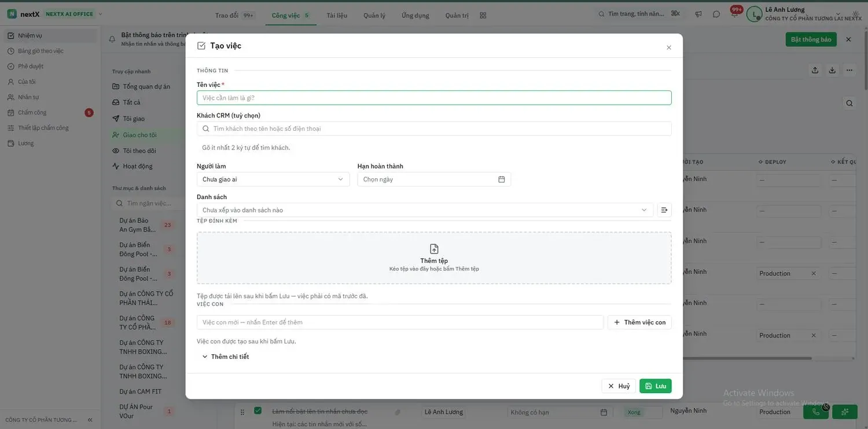Uncheck the Làm nổi bật tên task checkbox

[x=258, y=410]
